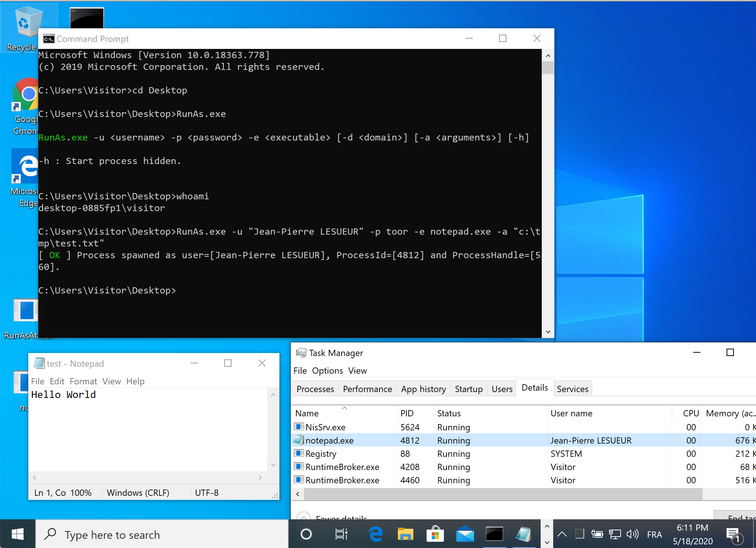Viewport: 756px width, 548px height.
Task: Open the Google Chrome desktop shortcut
Action: pos(25,106)
